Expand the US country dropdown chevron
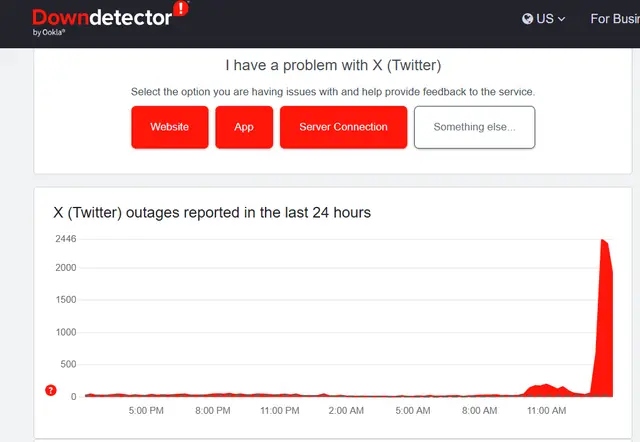This screenshot has width=640, height=442. [562, 19]
